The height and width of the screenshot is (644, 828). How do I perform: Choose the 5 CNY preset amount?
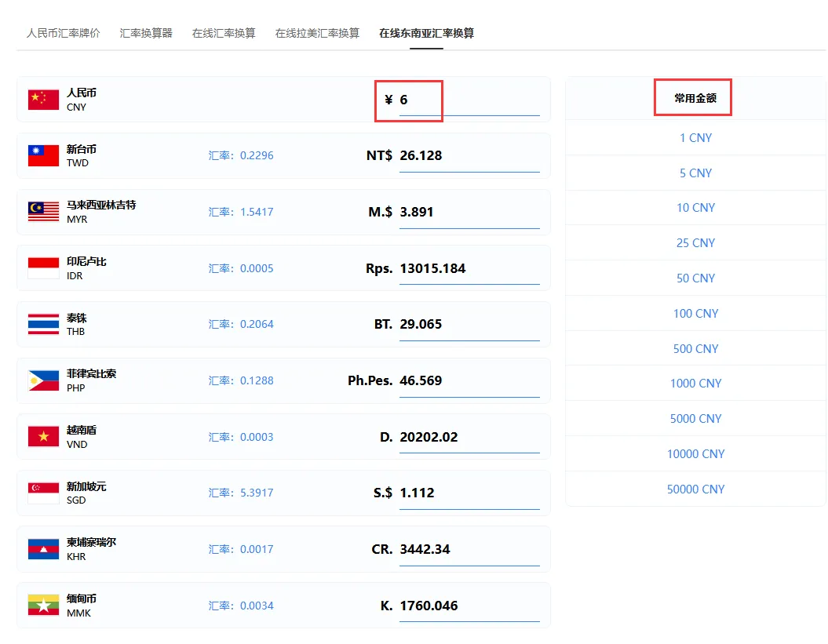pyautogui.click(x=695, y=173)
